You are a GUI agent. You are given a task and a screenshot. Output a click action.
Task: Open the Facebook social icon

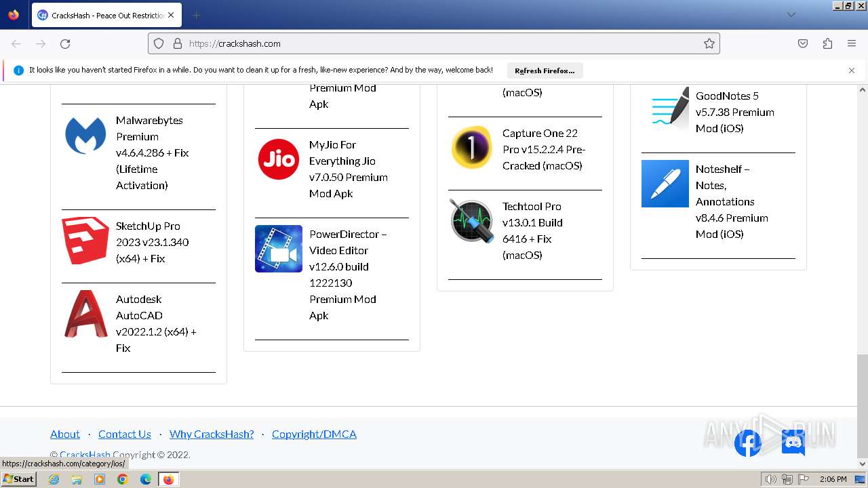point(748,443)
